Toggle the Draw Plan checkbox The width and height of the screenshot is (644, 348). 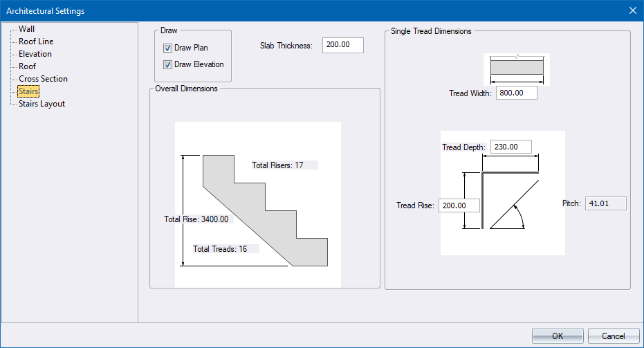click(x=167, y=48)
